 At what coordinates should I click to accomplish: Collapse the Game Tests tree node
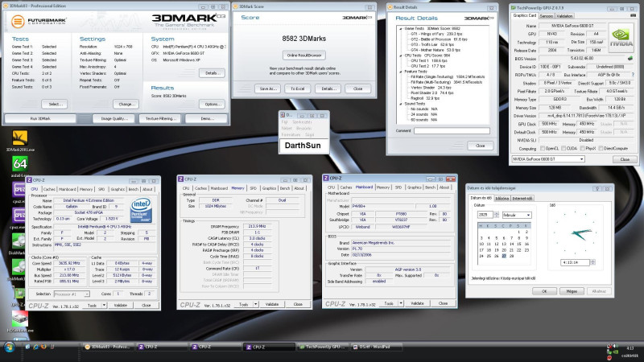click(400, 29)
